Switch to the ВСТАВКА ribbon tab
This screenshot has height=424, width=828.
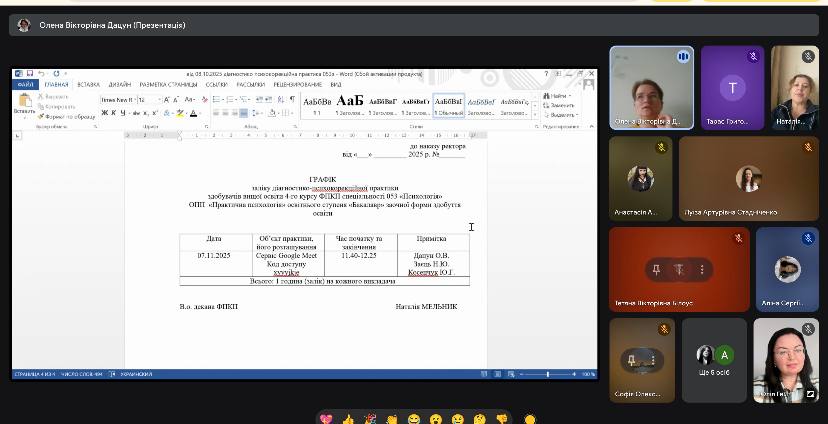tap(89, 85)
